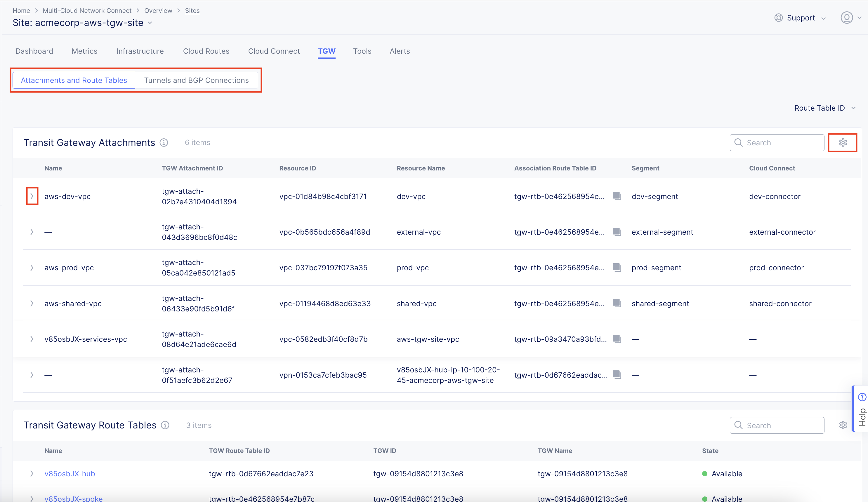Screen dimensions: 868x502
Task: Open the Help panel on the right edge
Action: (862, 410)
